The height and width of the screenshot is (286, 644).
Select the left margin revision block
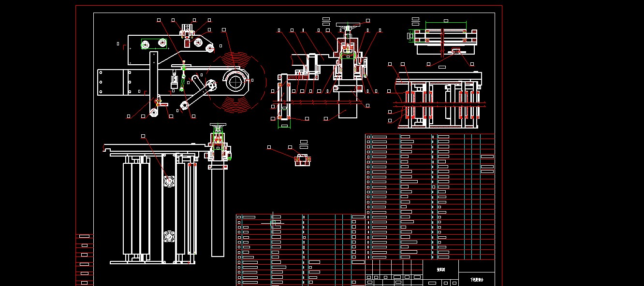tap(85, 259)
